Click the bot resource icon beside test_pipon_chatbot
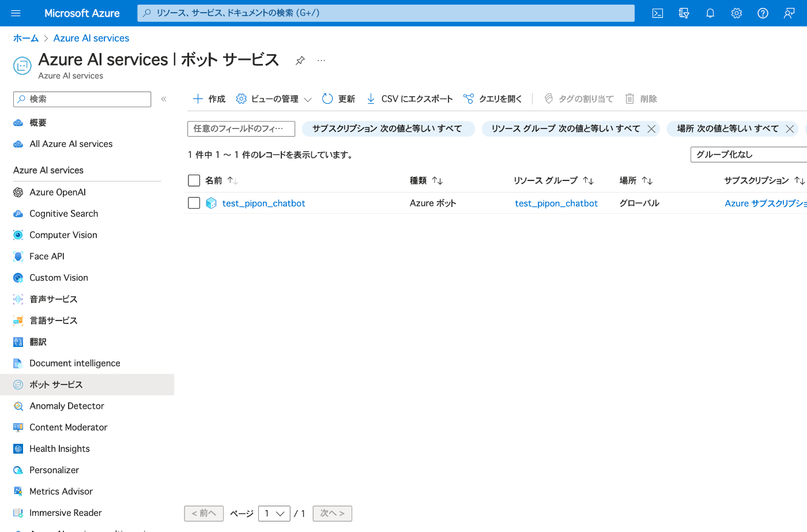807x532 pixels. coord(211,203)
